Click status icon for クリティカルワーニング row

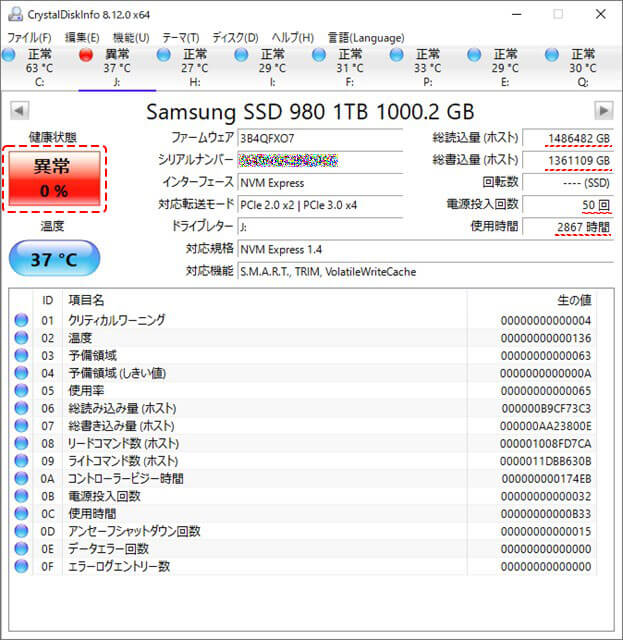click(x=21, y=320)
